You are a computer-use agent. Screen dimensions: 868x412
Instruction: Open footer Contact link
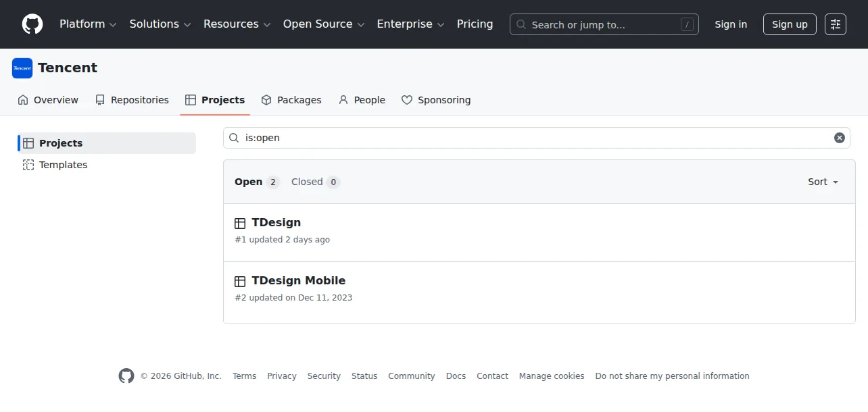coord(492,376)
